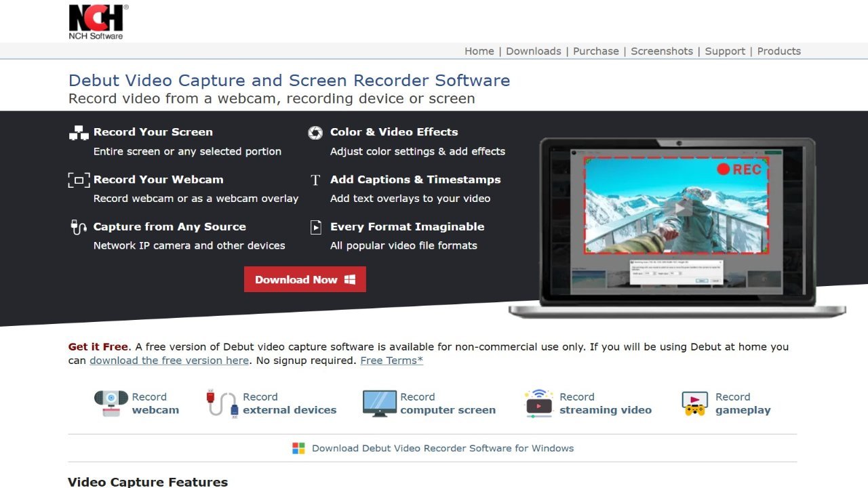Open the Home menu item
This screenshot has height=488, width=868.
click(x=479, y=52)
